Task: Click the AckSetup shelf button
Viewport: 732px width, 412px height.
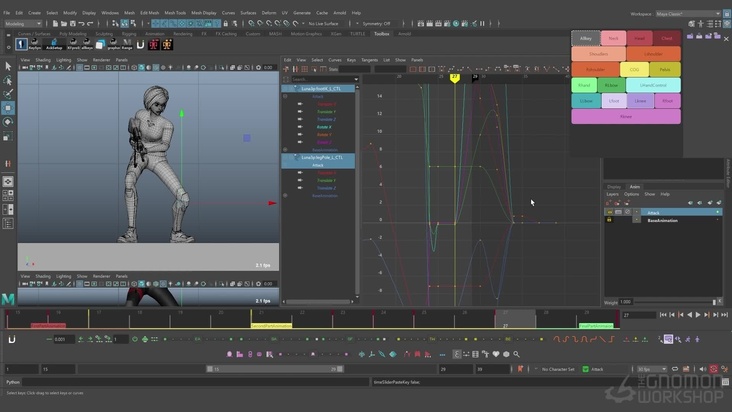Action: pos(54,44)
